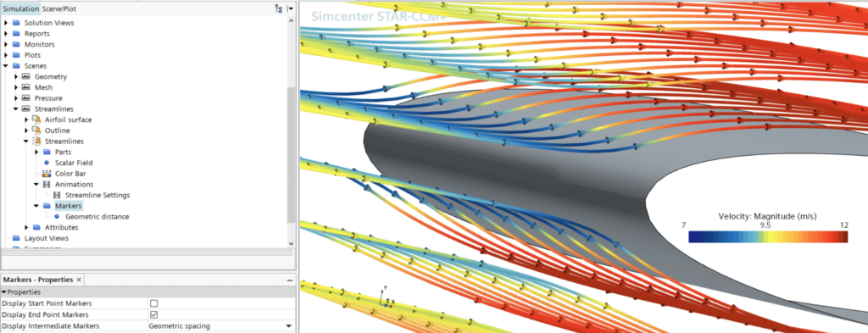Expand the Solution Views node
This screenshot has height=333, width=868.
click(6, 23)
